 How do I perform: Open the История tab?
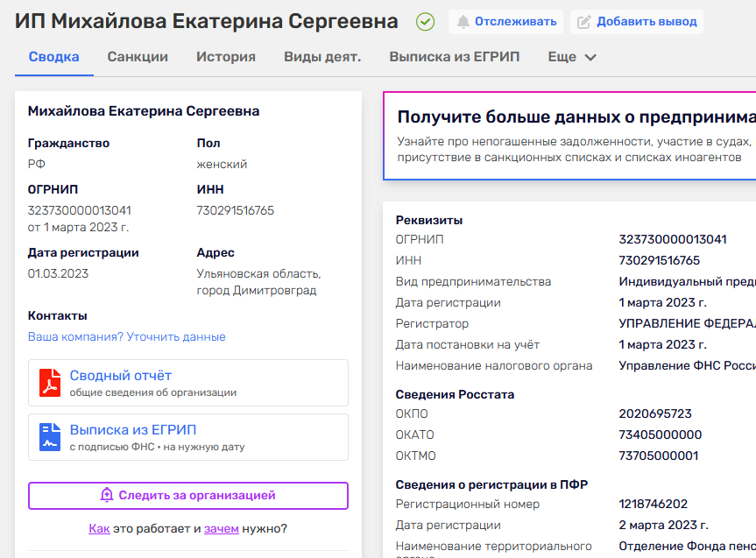click(226, 57)
